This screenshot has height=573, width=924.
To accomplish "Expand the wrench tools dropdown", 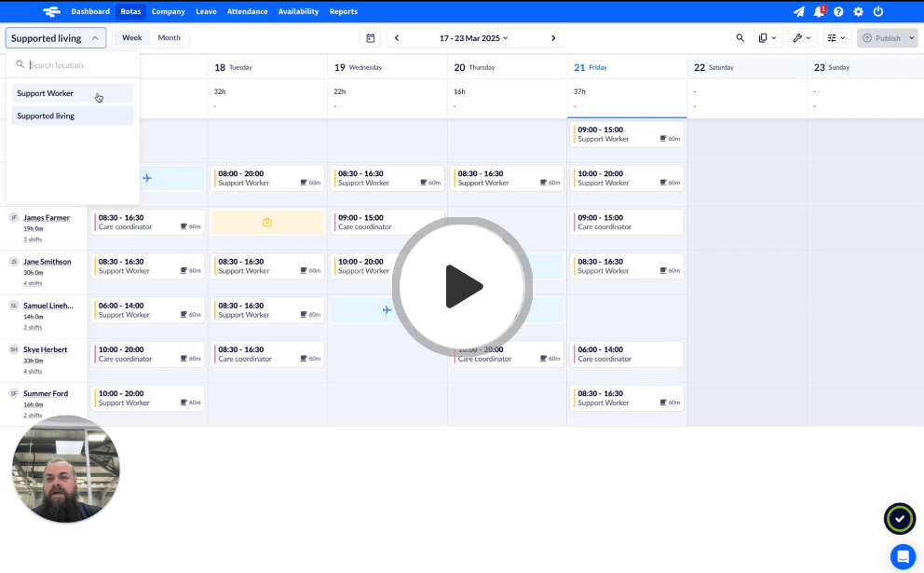I will (801, 38).
